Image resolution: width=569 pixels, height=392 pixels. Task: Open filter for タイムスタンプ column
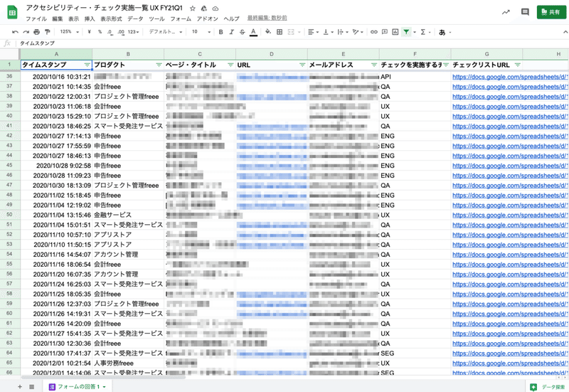coord(87,65)
